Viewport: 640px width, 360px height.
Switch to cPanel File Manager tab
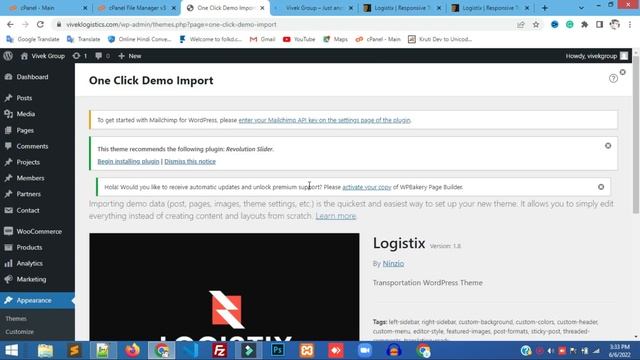(137, 8)
